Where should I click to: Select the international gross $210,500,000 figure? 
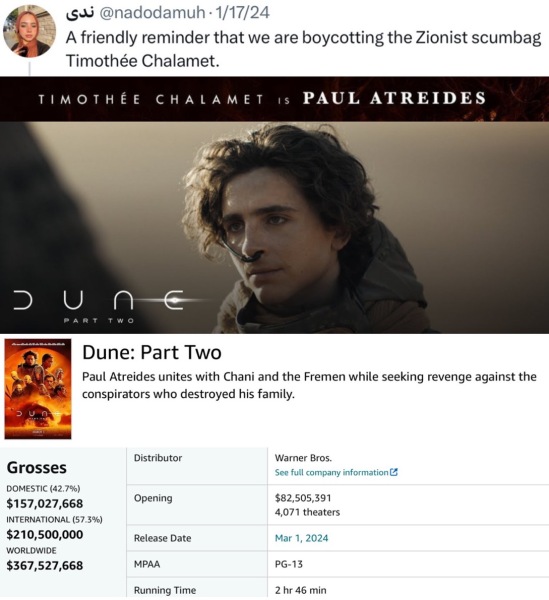(45, 535)
